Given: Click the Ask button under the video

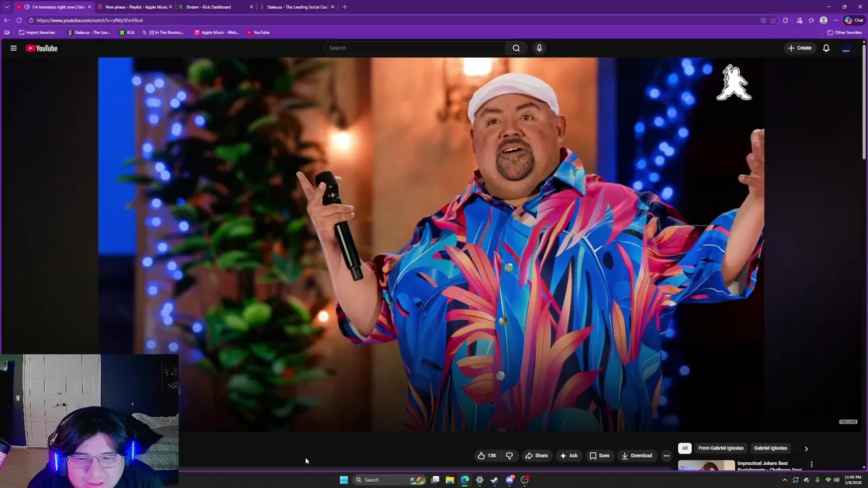Looking at the screenshot, I should [568, 455].
